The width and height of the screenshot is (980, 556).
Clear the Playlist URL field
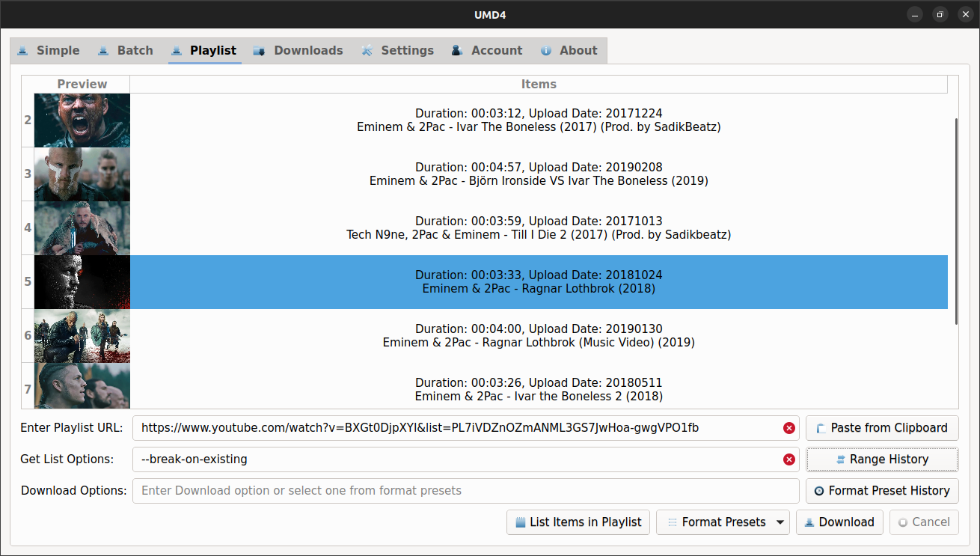click(x=788, y=427)
